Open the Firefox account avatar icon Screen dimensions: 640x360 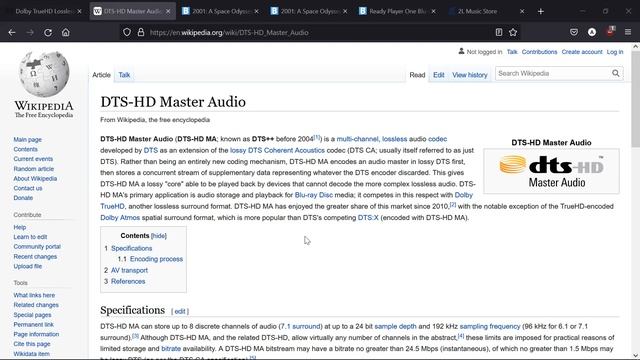pos(592,32)
